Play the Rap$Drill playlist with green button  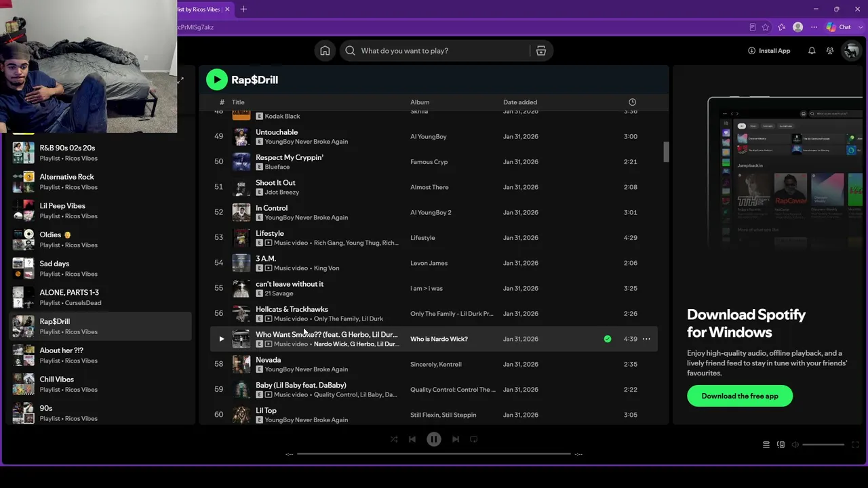pos(217,79)
